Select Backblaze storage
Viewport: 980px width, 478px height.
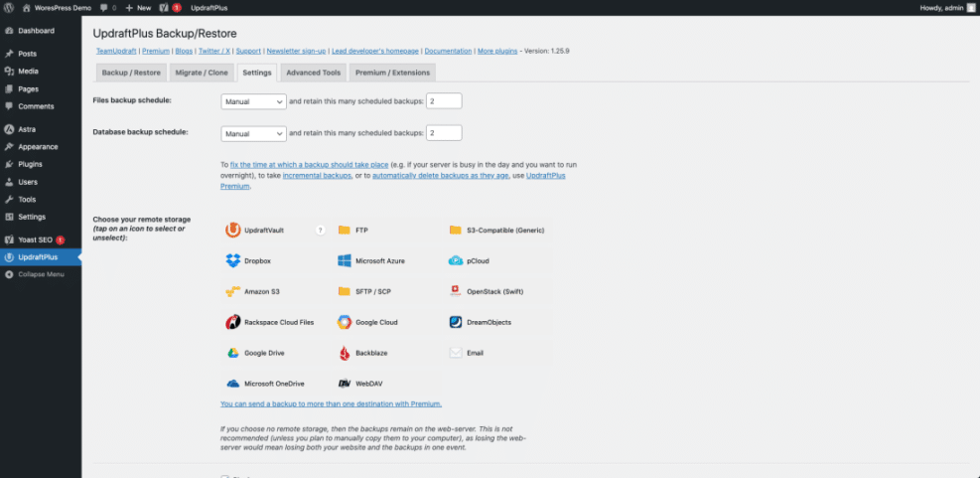(x=387, y=353)
